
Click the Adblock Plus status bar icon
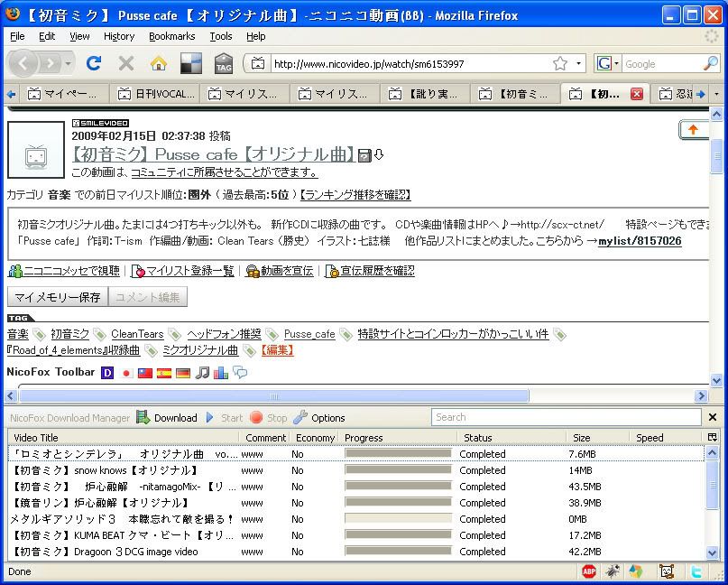tap(589, 571)
